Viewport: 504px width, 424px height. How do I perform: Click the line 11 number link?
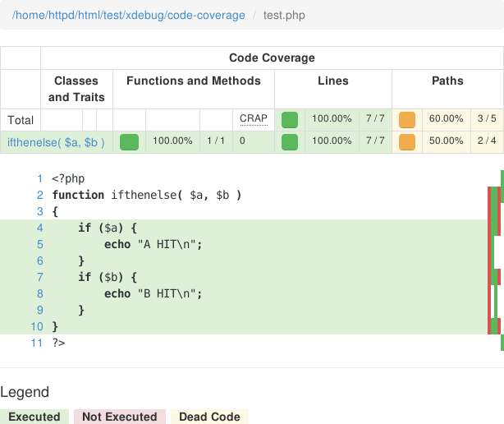click(36, 343)
